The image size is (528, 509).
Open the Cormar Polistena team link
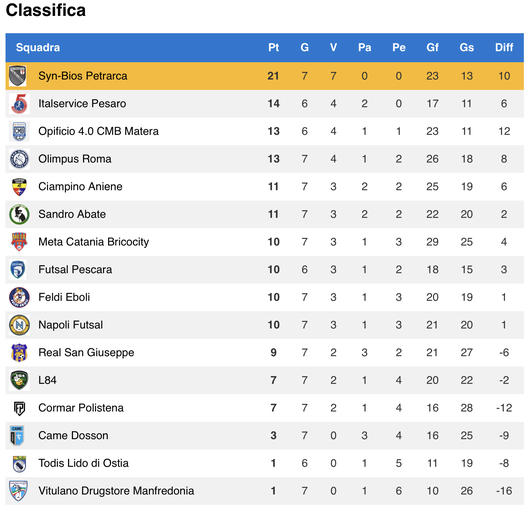coord(81,408)
